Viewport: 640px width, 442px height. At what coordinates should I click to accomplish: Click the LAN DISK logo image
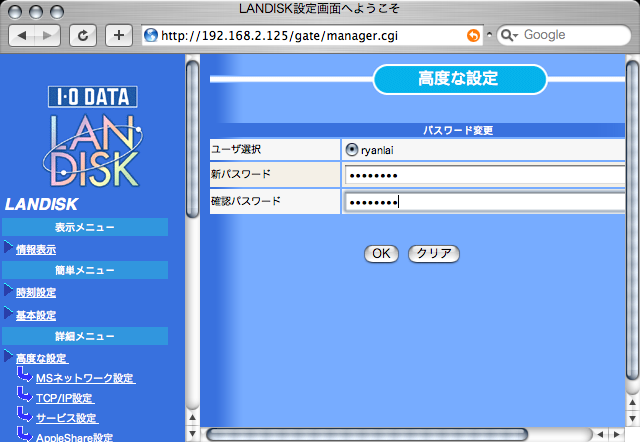click(x=93, y=151)
